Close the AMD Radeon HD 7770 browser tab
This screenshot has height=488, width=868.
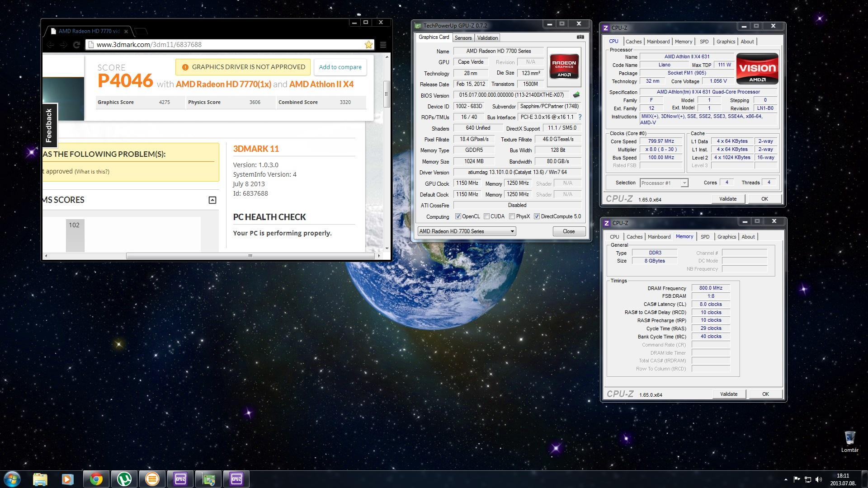(126, 31)
